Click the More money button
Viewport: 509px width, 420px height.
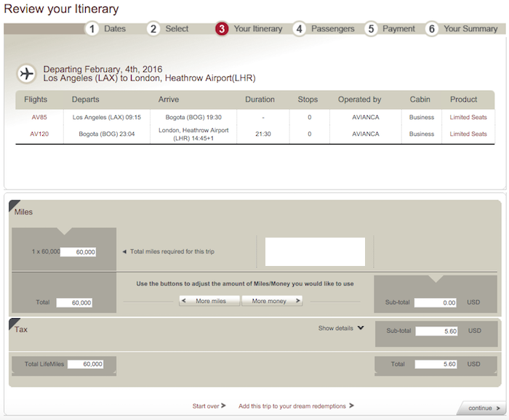point(272,301)
